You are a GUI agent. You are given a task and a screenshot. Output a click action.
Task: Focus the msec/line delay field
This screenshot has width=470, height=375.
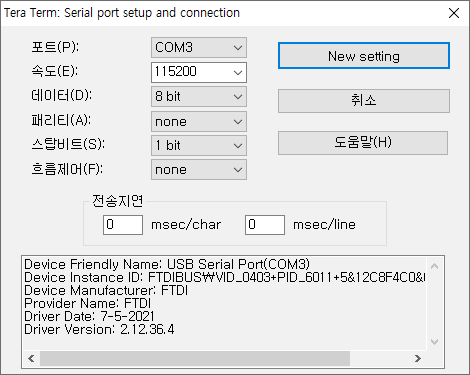coord(265,225)
